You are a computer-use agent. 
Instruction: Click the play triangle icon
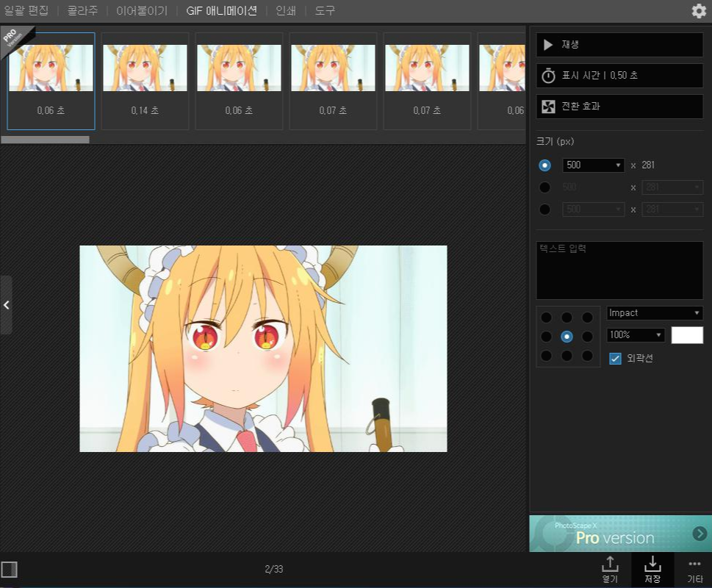[x=548, y=45]
